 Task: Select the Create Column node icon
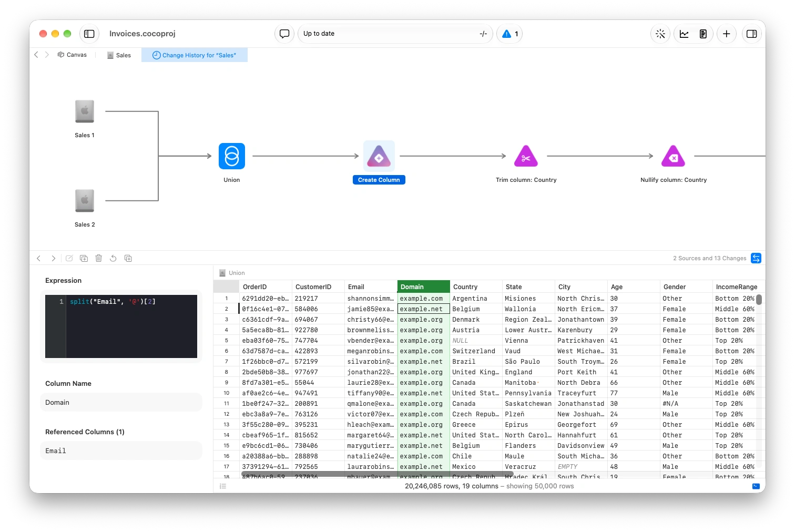379,156
